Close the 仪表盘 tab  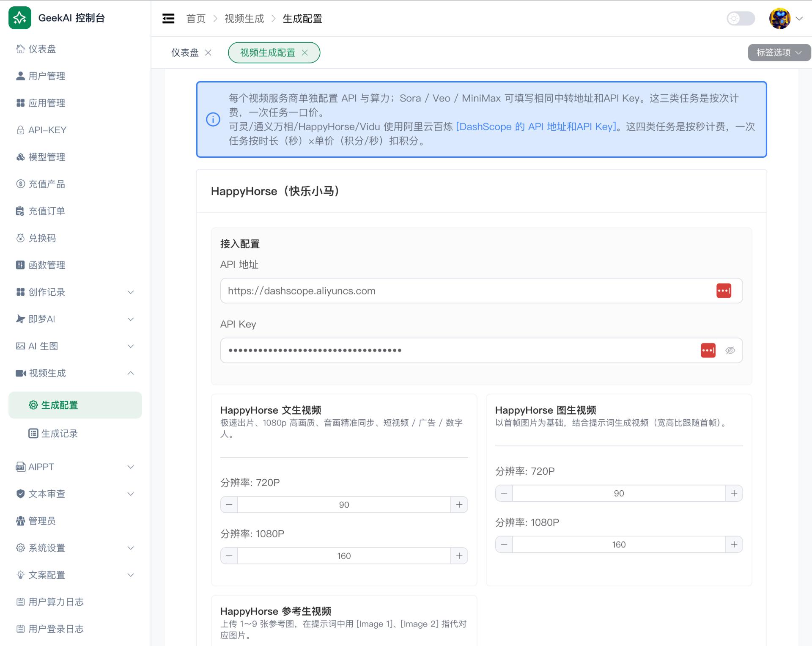point(208,52)
